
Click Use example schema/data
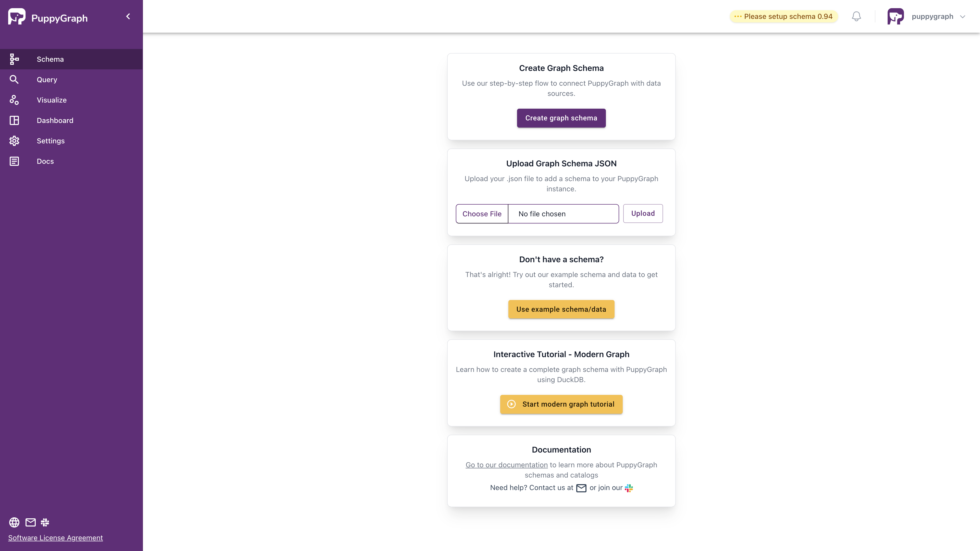point(561,309)
